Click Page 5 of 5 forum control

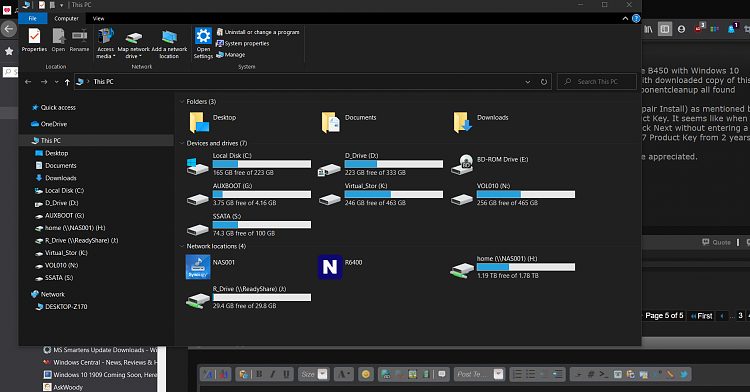point(664,316)
